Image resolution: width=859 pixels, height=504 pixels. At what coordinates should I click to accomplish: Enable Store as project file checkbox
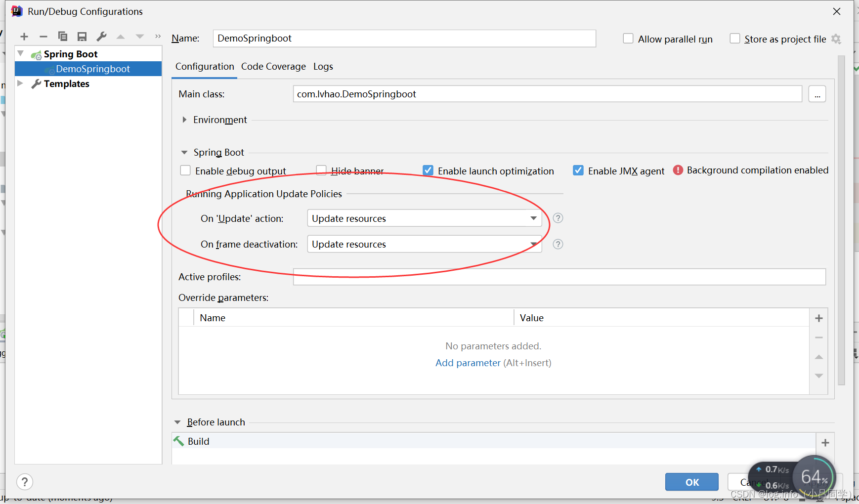coord(735,39)
